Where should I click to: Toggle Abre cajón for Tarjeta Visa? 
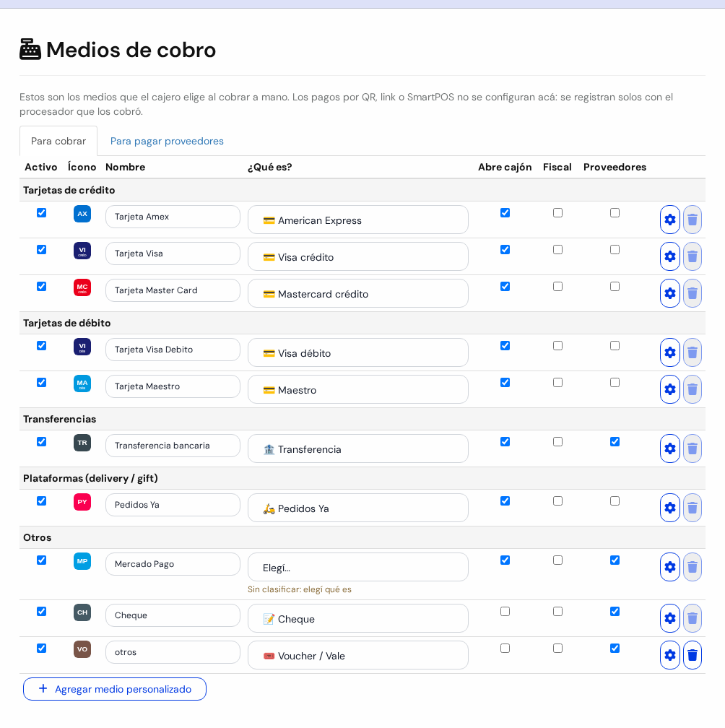click(x=505, y=249)
